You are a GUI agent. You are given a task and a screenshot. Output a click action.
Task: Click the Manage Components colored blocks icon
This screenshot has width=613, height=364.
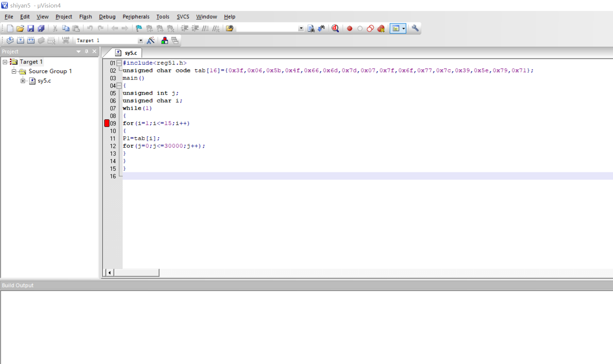tap(165, 40)
